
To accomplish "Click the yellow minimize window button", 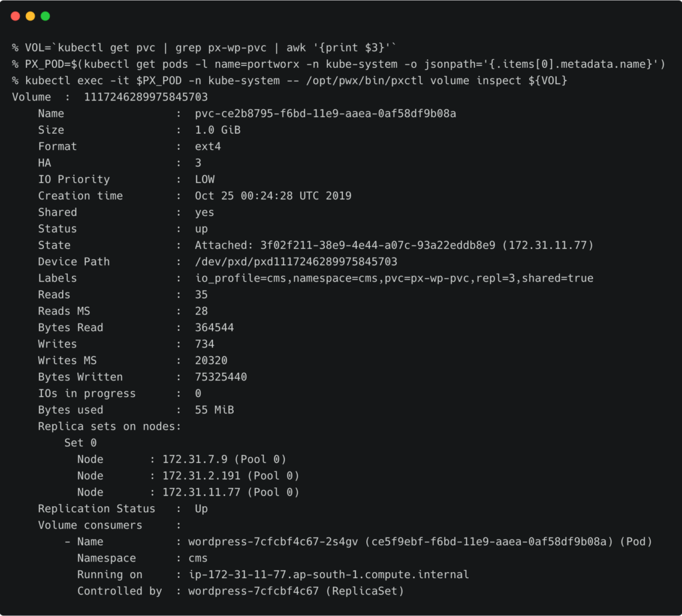I will [30, 16].
